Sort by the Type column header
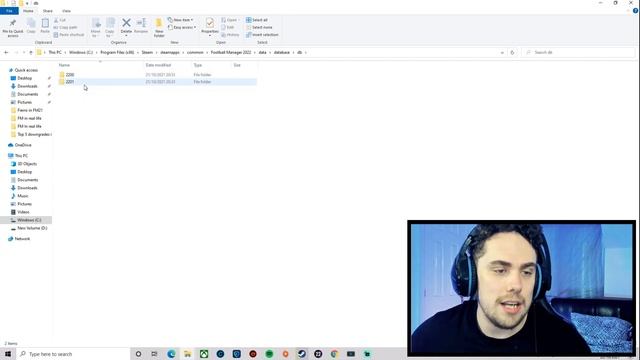Image resolution: width=640 pixels, height=360 pixels. point(198,65)
